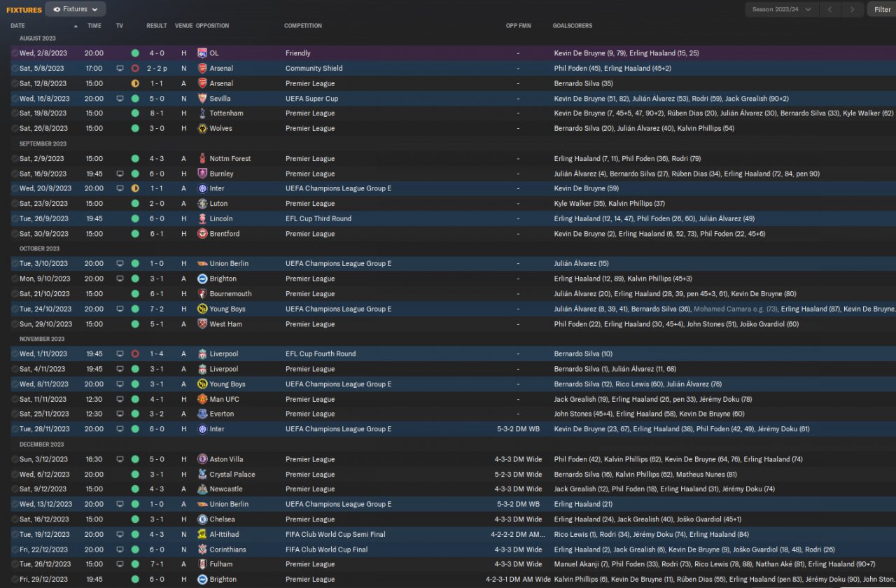Click the Burnley club badge
Viewport: 896px width, 588px height.
[202, 174]
